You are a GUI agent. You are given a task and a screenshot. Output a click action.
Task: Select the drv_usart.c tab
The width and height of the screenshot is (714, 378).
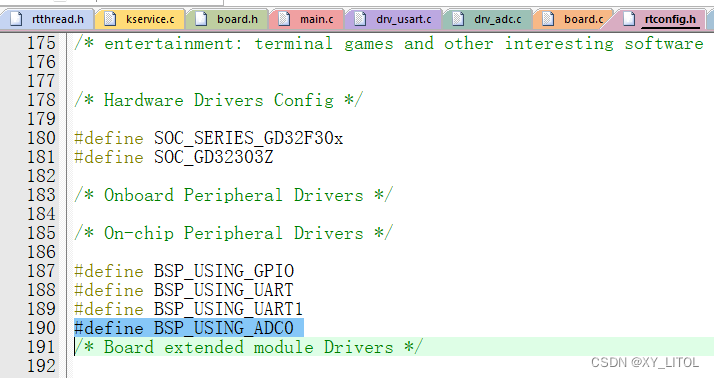[393, 19]
